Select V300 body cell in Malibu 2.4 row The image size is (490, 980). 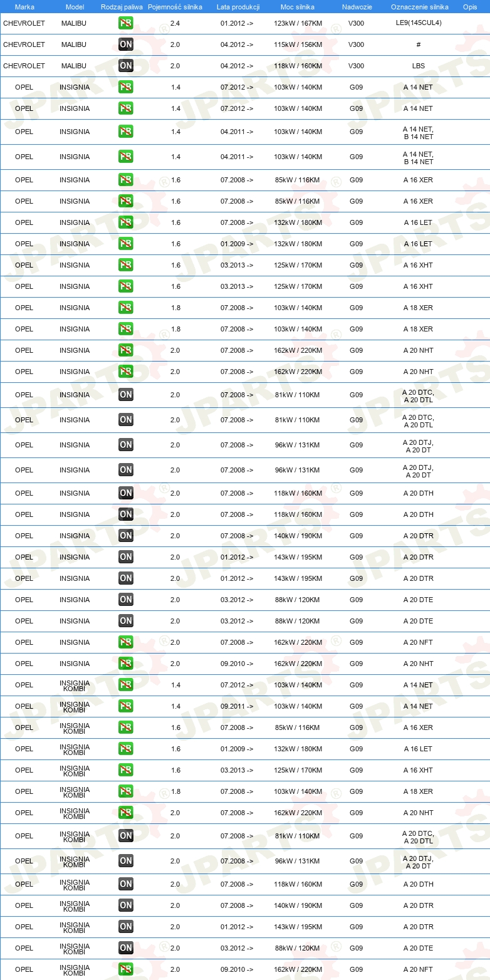(x=356, y=23)
